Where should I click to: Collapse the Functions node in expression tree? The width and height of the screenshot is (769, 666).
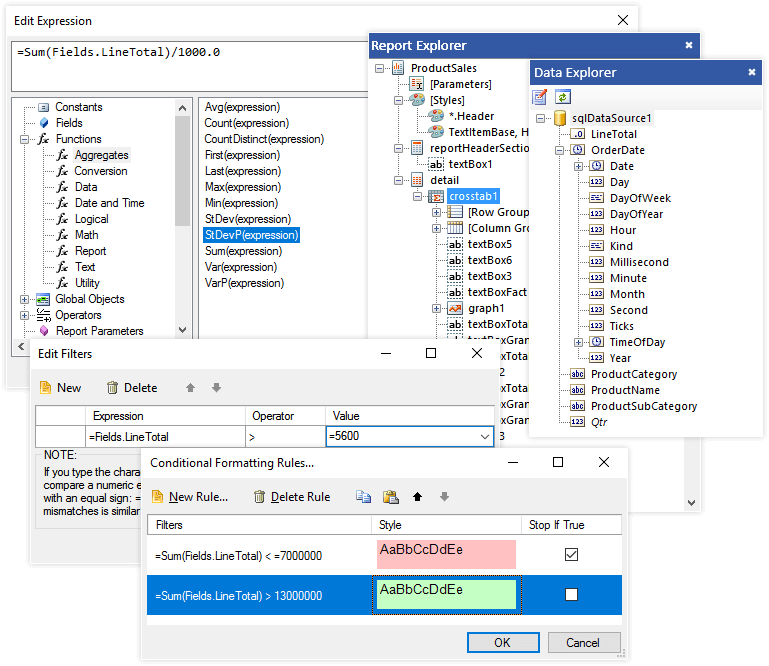click(24, 139)
